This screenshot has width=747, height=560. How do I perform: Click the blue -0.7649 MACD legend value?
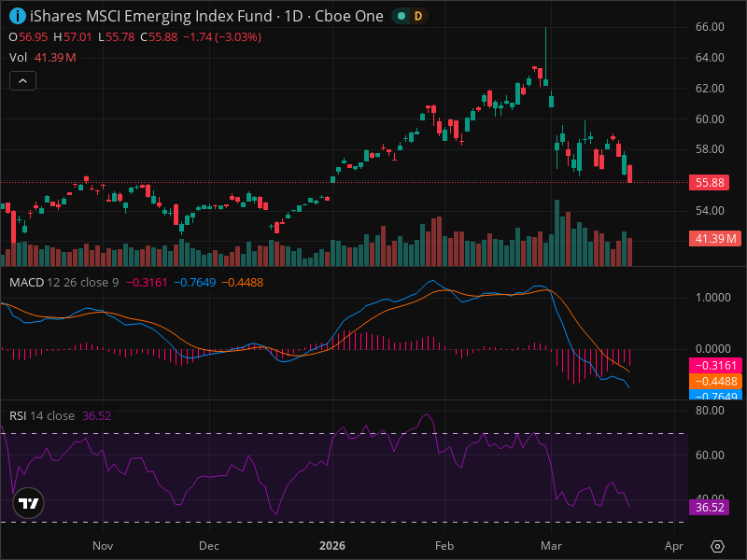point(194,283)
